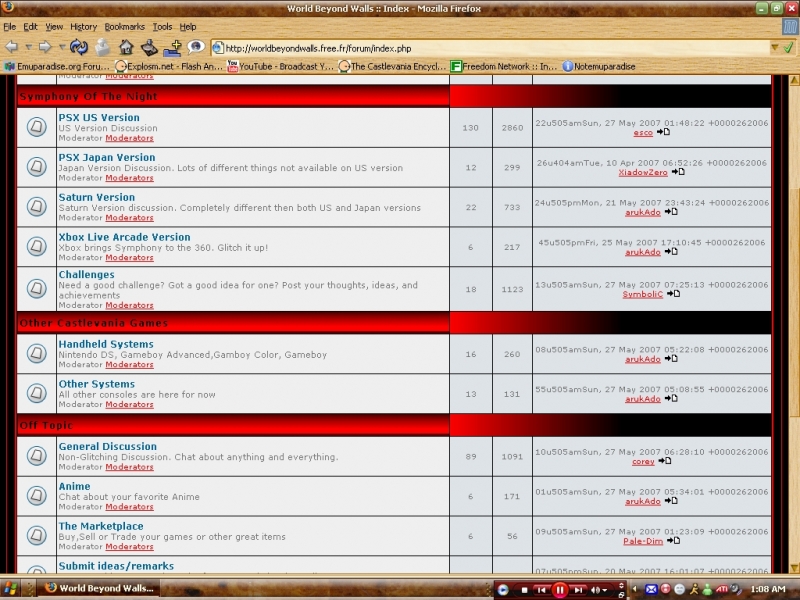Stop playback in the media player toolbar
The image size is (800, 600).
click(x=524, y=590)
